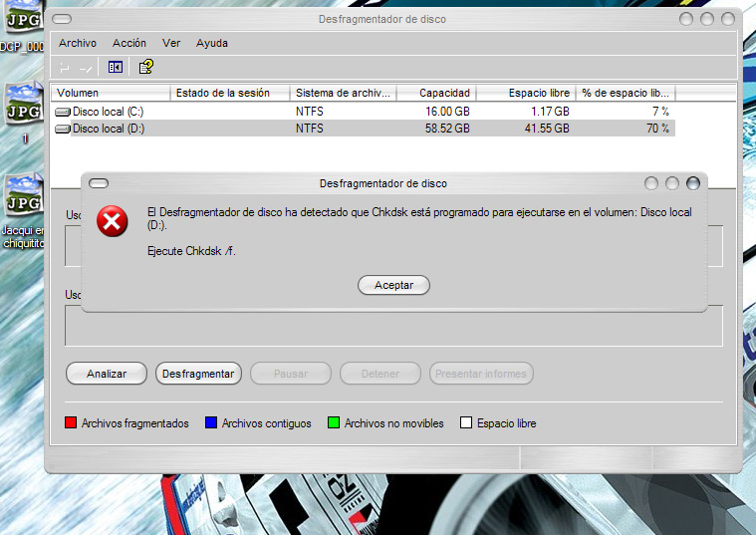Click the red error icon in dialog

113,220
